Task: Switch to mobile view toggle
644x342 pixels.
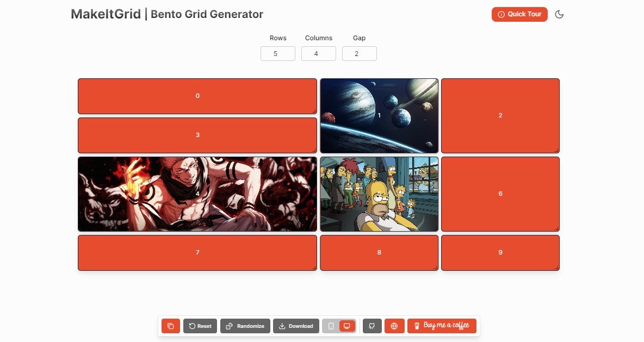Action: [331, 326]
